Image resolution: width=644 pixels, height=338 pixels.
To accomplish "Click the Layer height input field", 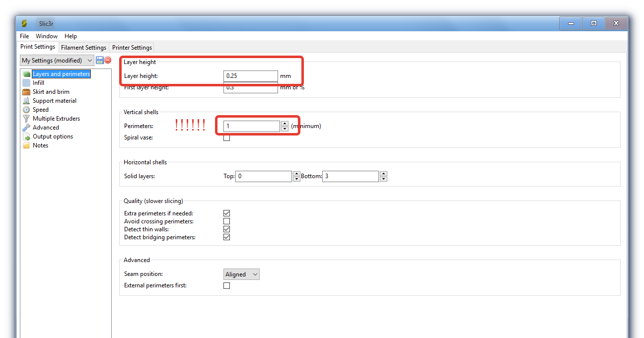I will pos(251,76).
